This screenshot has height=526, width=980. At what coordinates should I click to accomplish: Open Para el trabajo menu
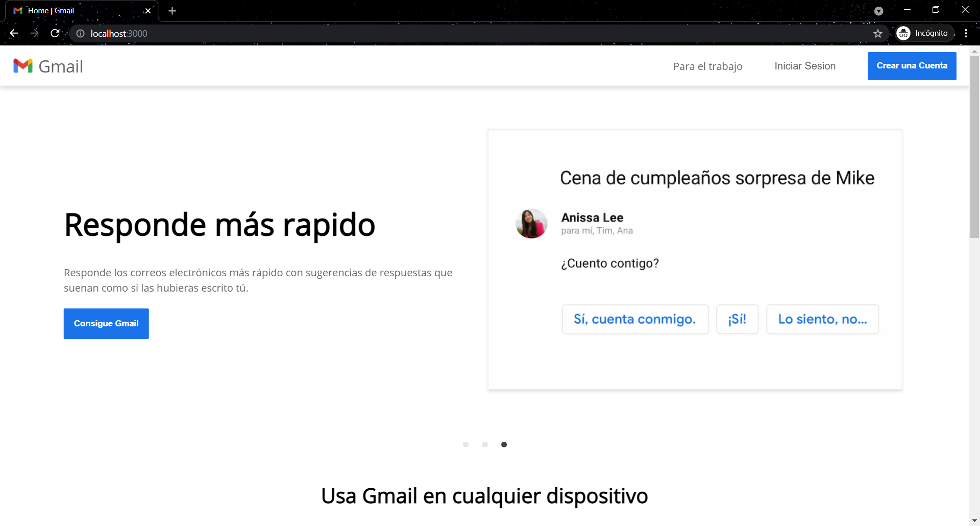[707, 66]
